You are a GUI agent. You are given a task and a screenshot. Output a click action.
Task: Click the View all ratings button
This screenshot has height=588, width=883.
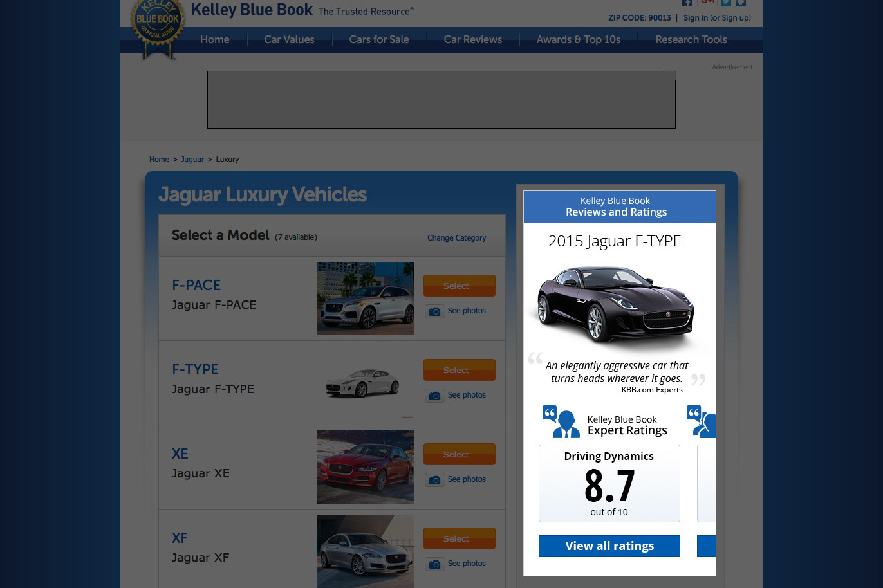[609, 546]
